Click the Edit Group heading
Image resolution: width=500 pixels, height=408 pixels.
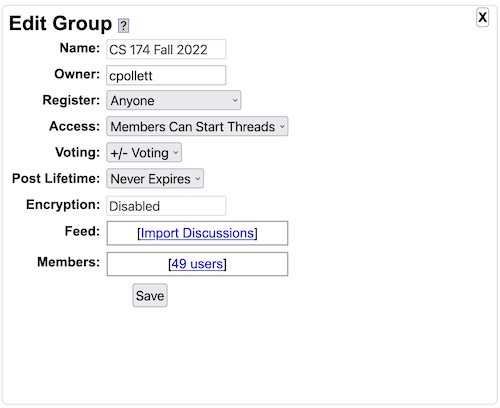coord(60,24)
